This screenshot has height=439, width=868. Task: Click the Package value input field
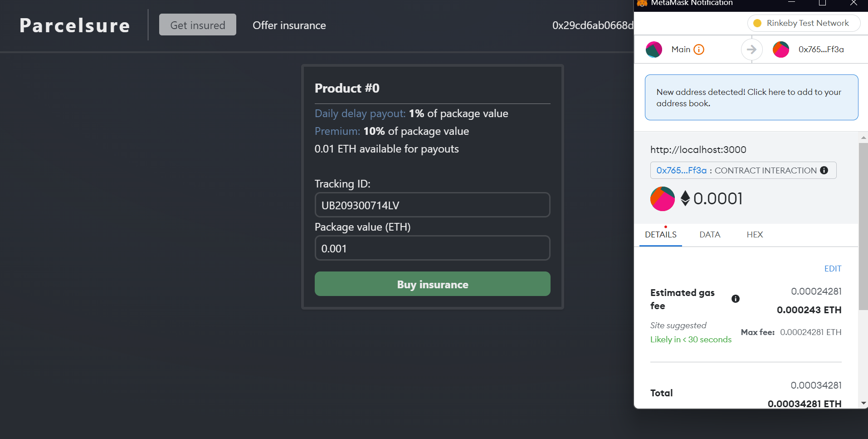433,248
